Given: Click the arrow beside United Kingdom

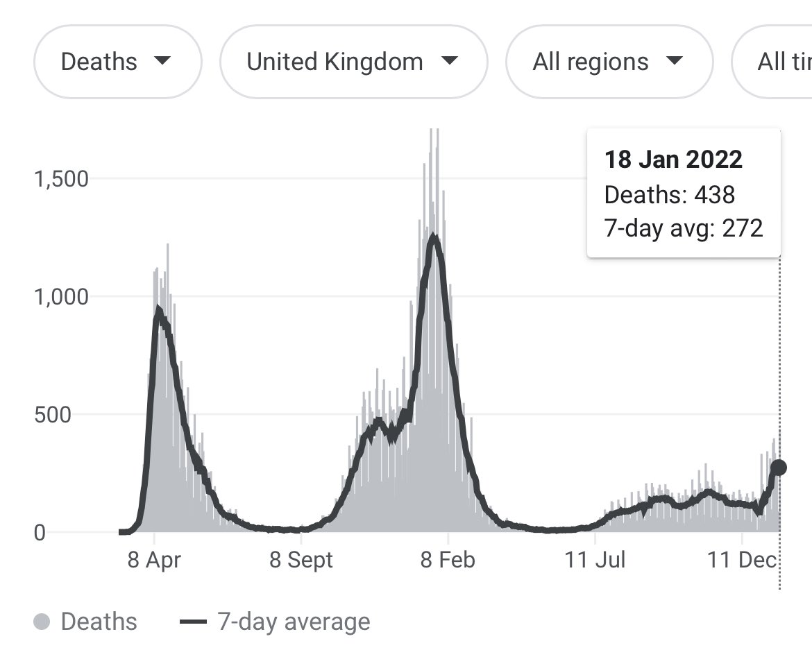Looking at the screenshot, I should (450, 61).
